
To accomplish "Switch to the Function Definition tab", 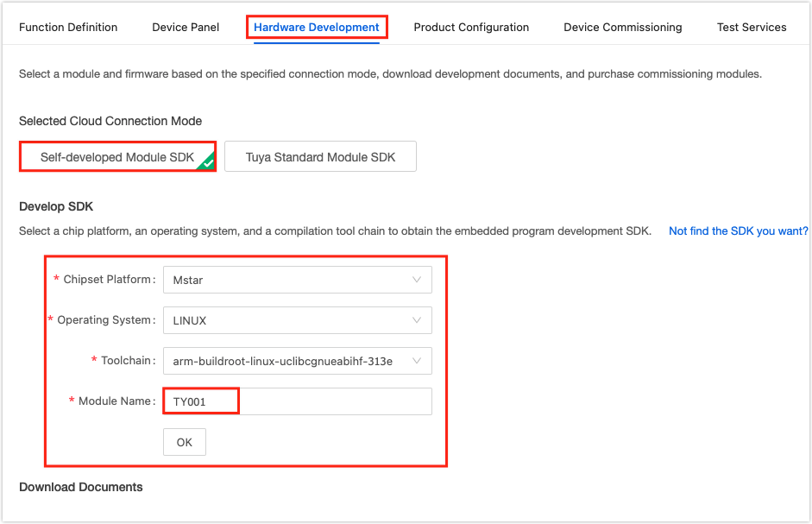I will point(68,27).
